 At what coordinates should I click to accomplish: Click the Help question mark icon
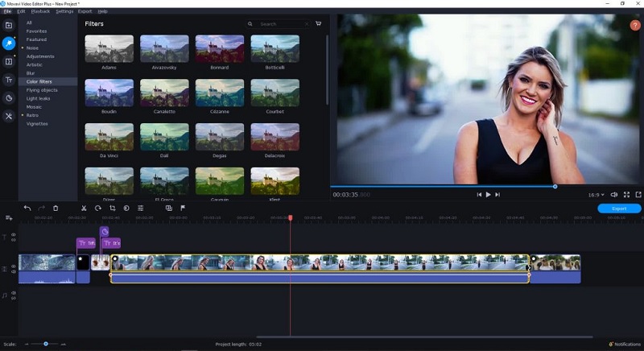(635, 26)
